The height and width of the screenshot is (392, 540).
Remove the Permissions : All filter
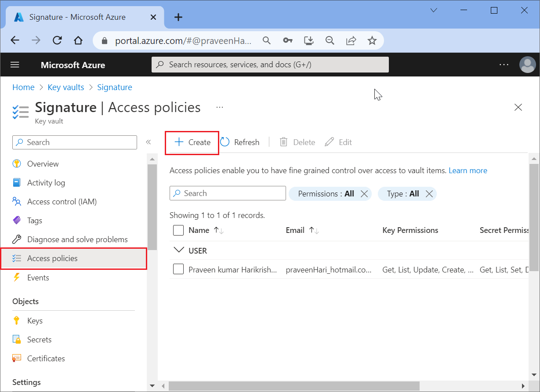(364, 194)
